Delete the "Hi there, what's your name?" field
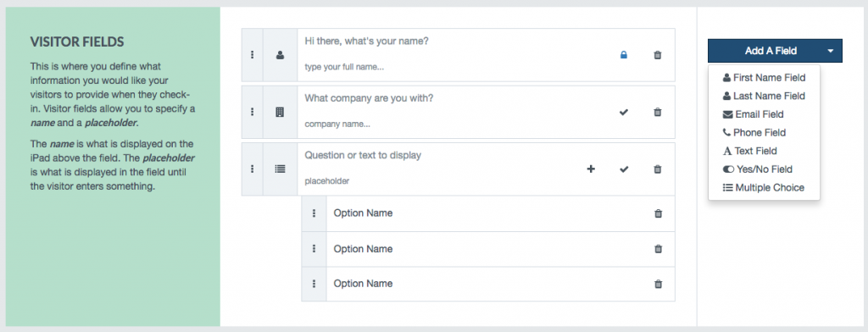This screenshot has width=868, height=332. [x=658, y=55]
